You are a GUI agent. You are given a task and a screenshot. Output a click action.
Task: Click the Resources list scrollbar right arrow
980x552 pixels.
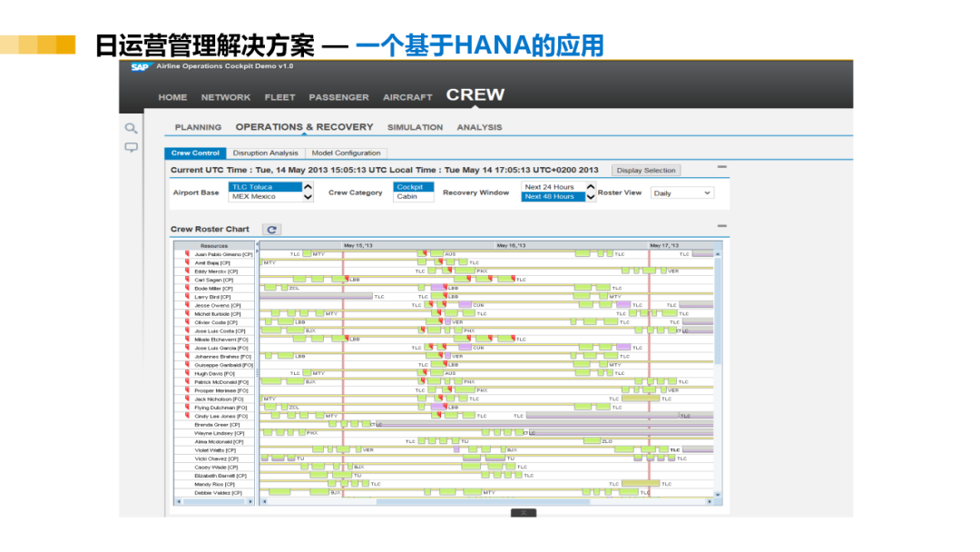coord(250,501)
